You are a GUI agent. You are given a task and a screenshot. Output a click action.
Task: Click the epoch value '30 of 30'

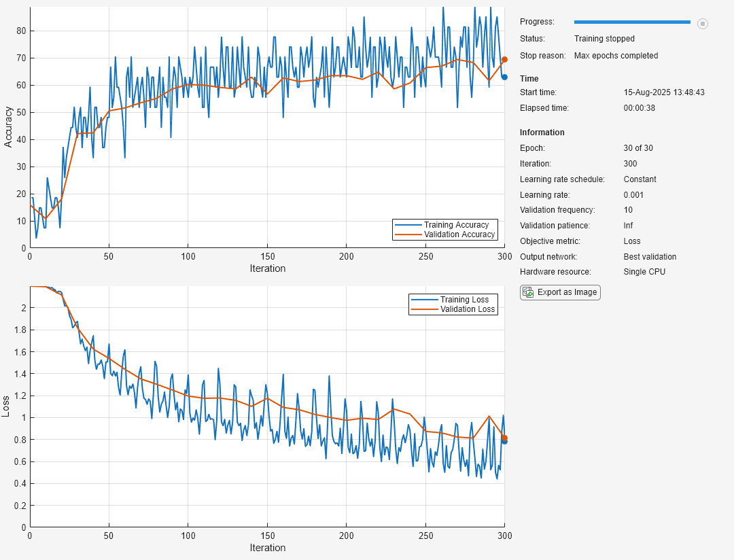tap(638, 148)
